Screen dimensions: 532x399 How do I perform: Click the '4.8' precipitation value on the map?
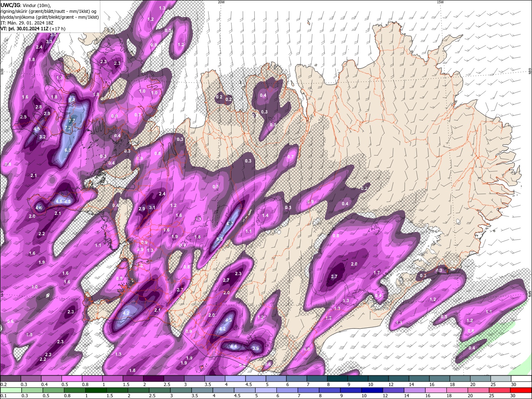pyautogui.click(x=59, y=201)
